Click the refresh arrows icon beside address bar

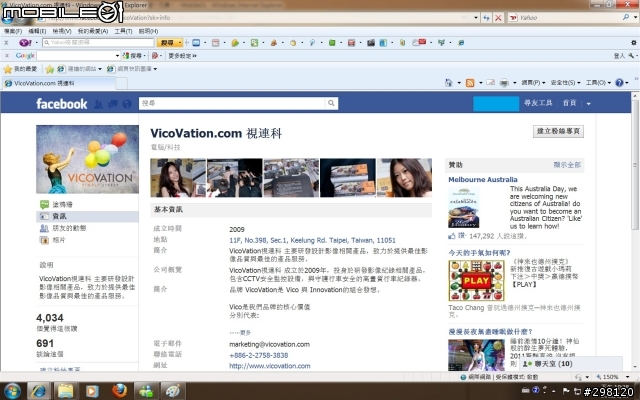tap(486, 18)
